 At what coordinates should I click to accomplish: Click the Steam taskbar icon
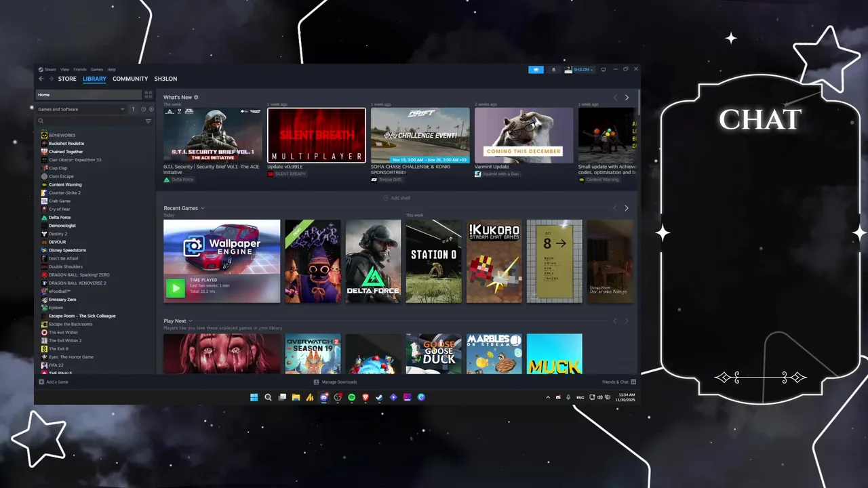click(379, 397)
